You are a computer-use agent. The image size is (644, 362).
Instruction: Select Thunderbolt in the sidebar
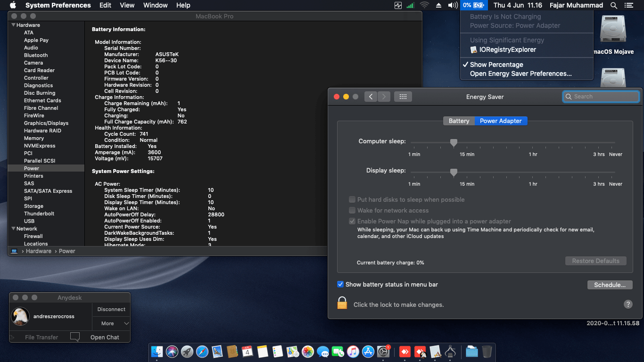coord(39,214)
